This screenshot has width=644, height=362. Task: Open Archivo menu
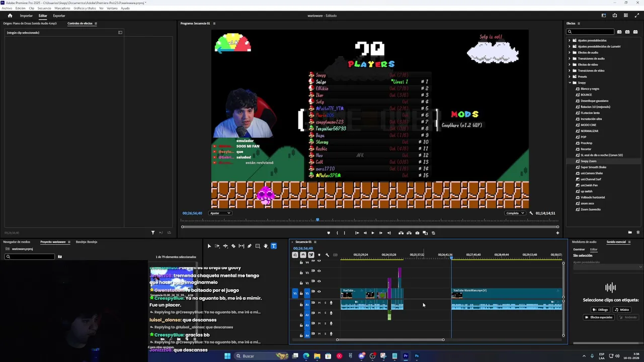(7, 8)
